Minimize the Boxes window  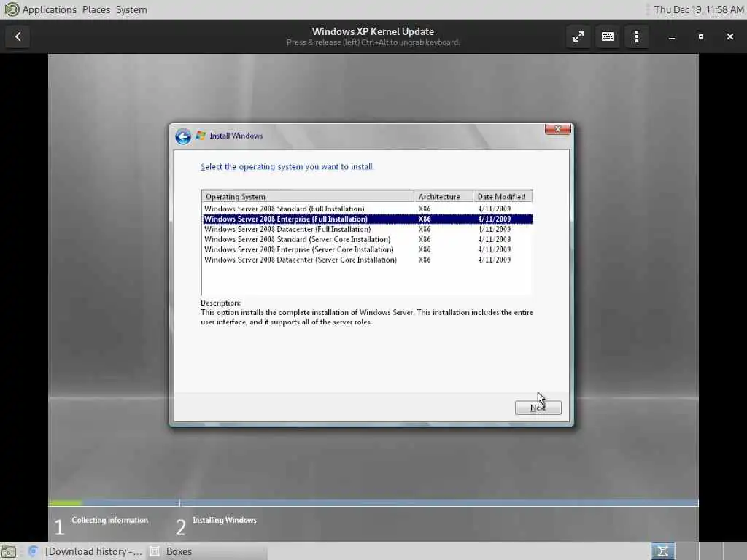click(671, 36)
